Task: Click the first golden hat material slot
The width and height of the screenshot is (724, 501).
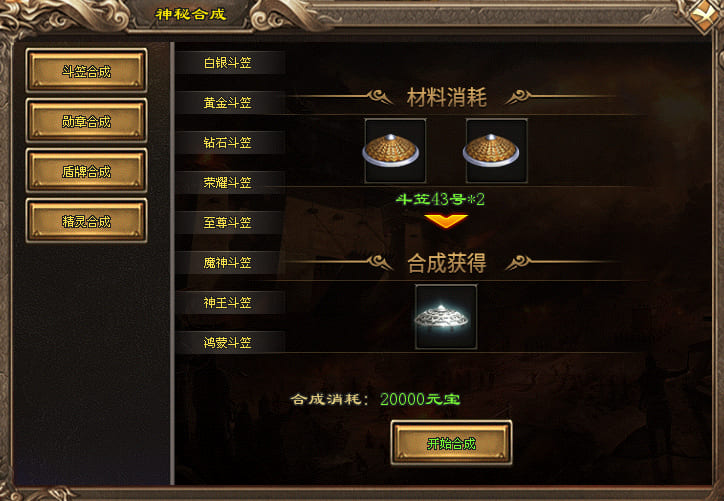Action: point(395,151)
